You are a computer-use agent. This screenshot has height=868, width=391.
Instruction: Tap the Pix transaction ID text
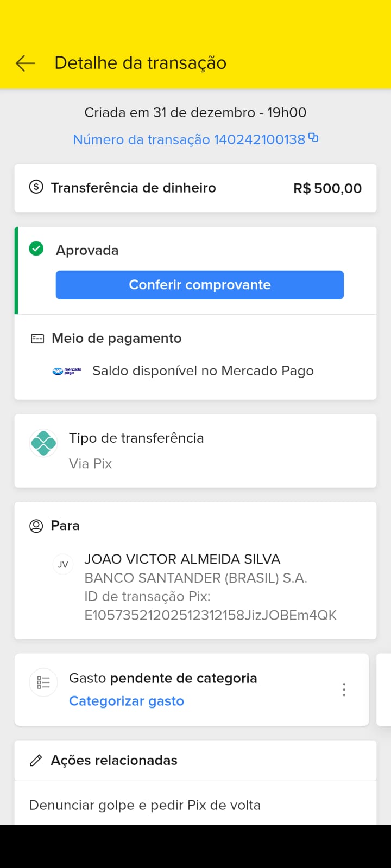(x=210, y=615)
